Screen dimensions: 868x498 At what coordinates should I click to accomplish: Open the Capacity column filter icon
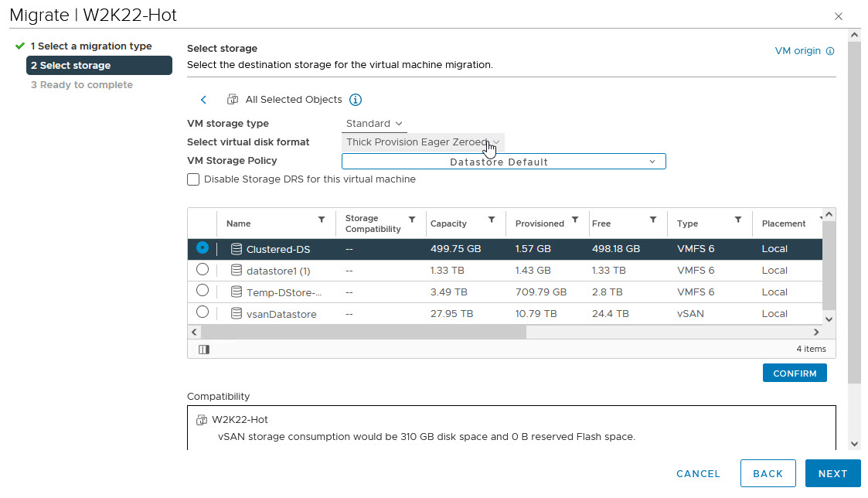(492, 220)
